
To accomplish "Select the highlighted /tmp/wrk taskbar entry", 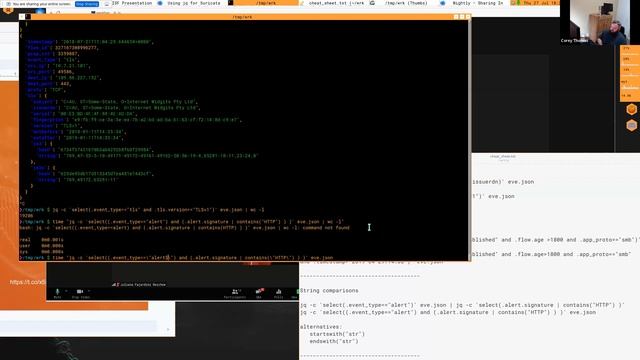I will pyautogui.click(x=266, y=3).
